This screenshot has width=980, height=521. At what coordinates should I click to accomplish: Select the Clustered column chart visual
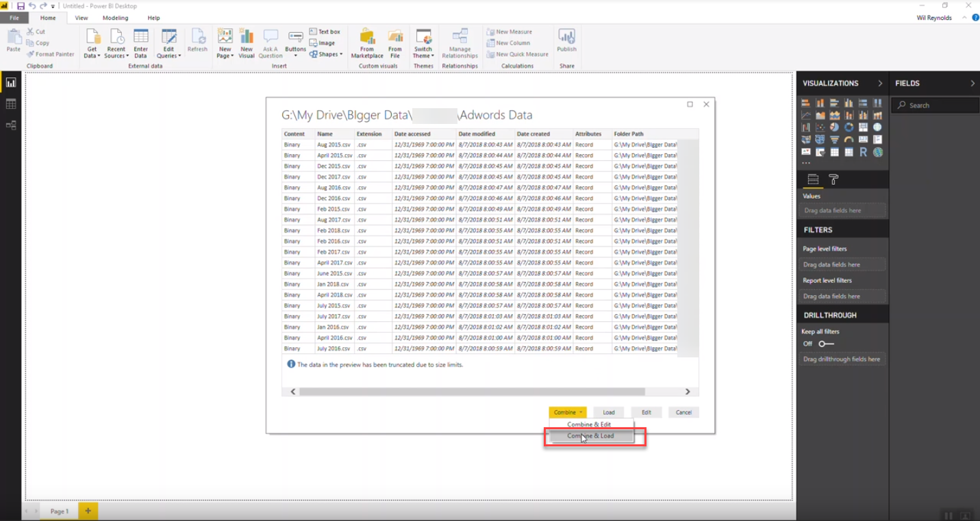tap(849, 103)
